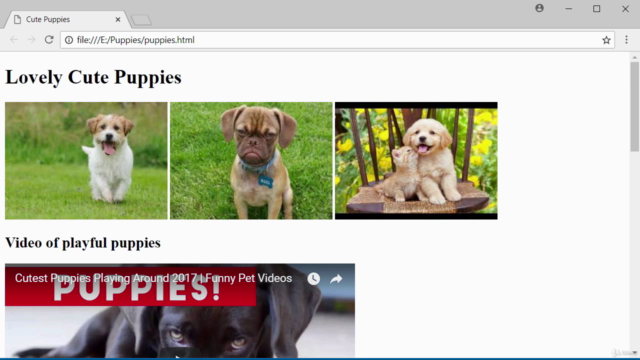The width and height of the screenshot is (640, 360).
Task: Maximize the browser window
Action: coord(596,9)
